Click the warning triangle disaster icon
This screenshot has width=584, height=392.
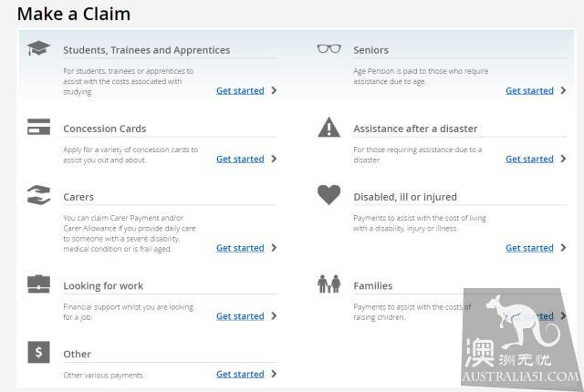tap(328, 128)
